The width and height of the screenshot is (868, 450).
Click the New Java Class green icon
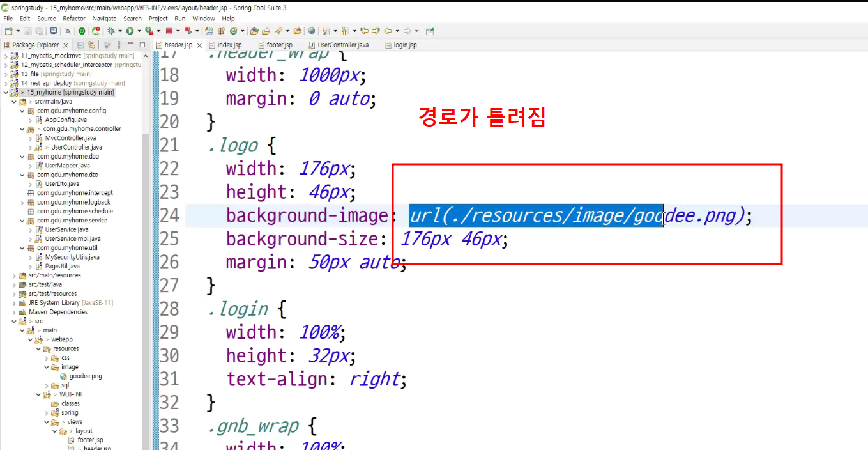(x=234, y=31)
